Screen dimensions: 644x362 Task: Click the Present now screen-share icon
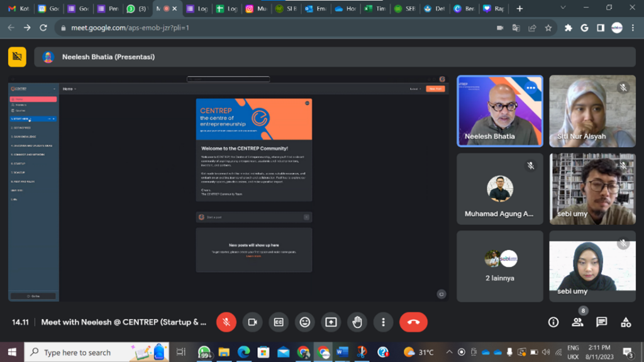[331, 322]
